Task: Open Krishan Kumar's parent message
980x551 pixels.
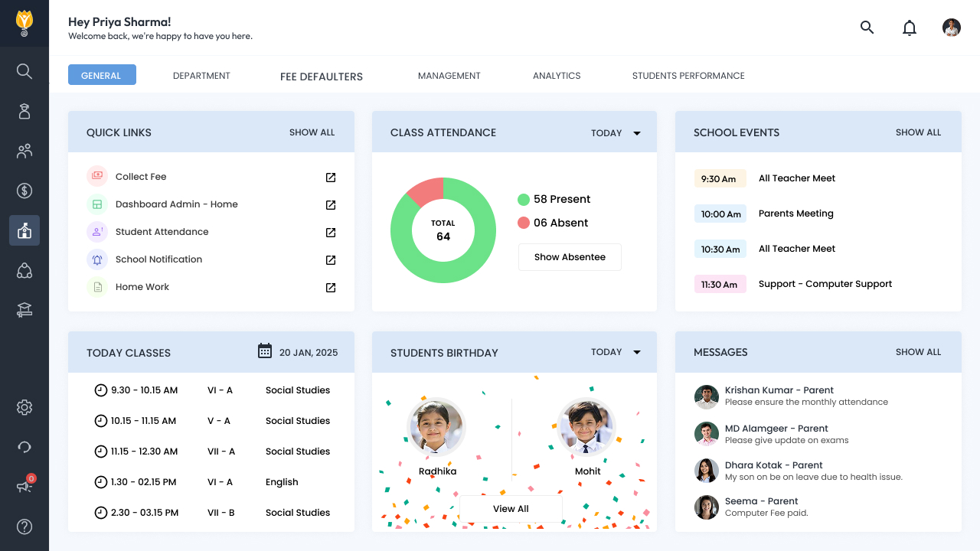Action: [806, 396]
